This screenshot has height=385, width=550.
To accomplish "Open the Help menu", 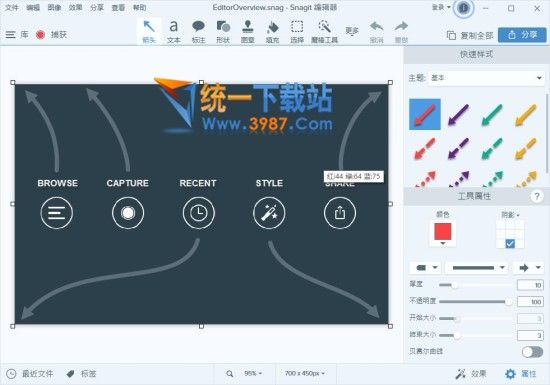I will 139,7.
